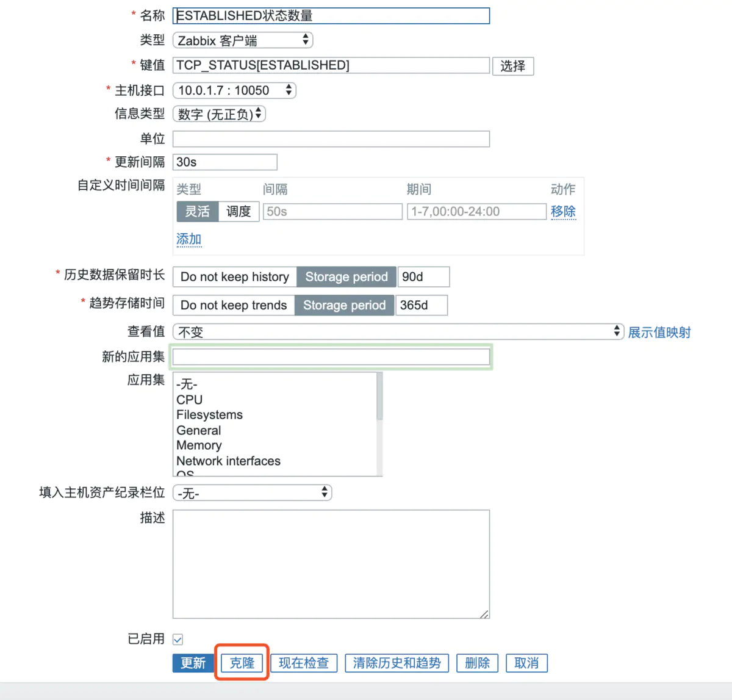Select CPU in the 应用集 list
This screenshot has height=700, width=732.
188,399
